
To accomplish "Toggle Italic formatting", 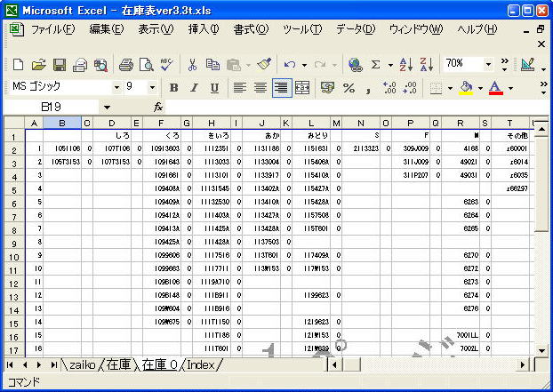I will (195, 87).
